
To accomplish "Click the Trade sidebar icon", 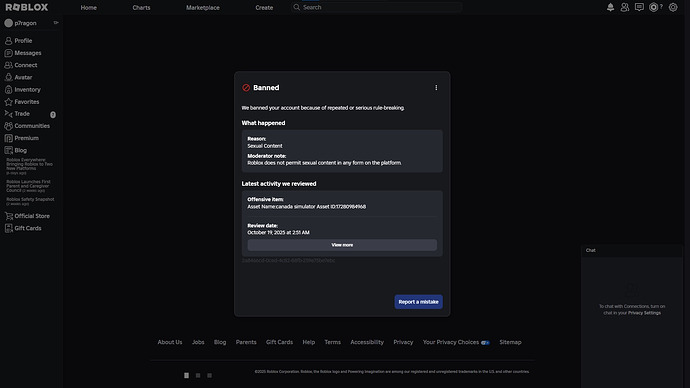I will coord(8,113).
